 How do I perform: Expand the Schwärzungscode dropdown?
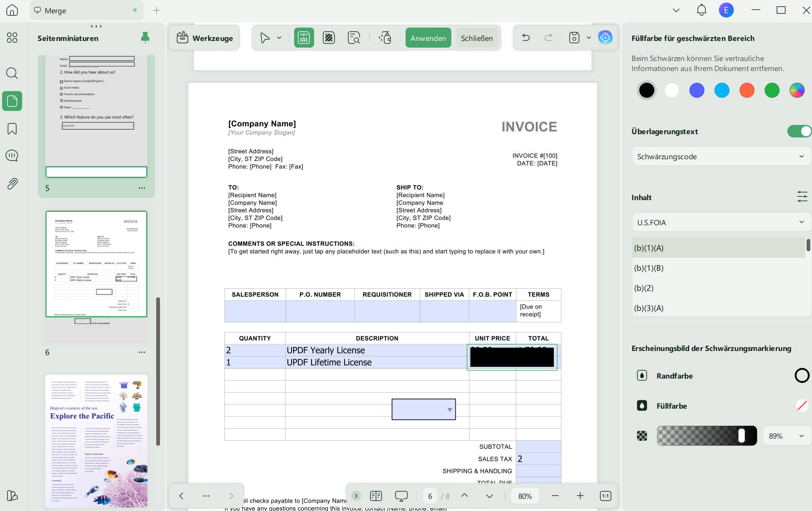coord(721,157)
